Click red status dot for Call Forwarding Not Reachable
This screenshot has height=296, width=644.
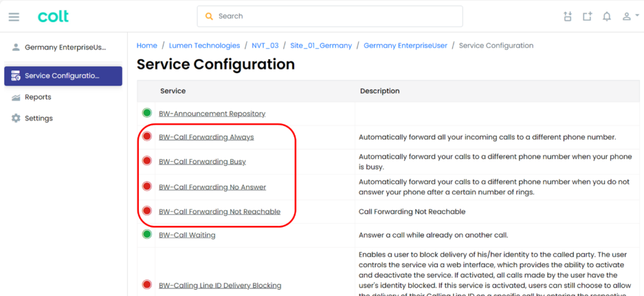(147, 212)
